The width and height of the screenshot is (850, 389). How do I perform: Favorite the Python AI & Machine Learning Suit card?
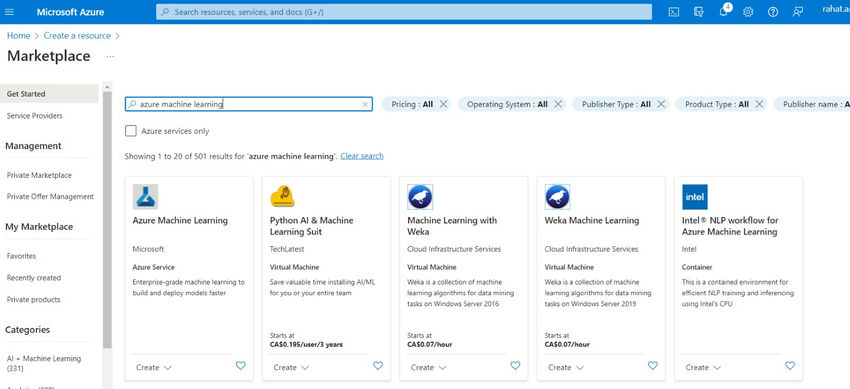[x=378, y=366]
